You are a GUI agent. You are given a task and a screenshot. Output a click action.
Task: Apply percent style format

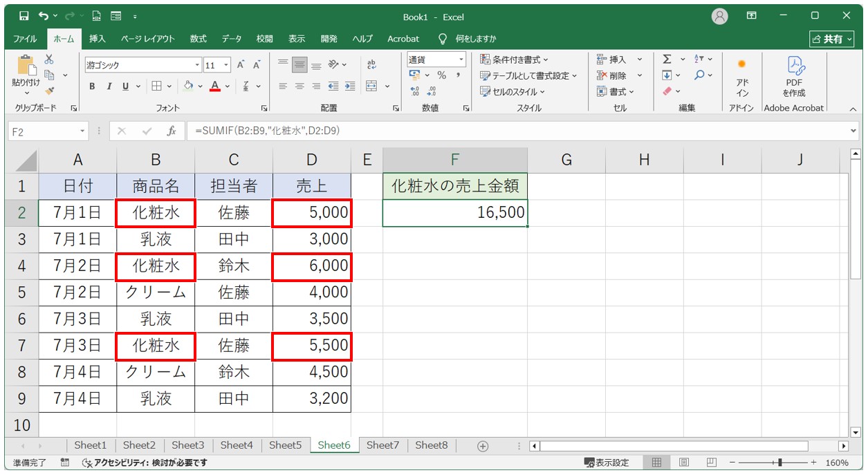point(441,75)
